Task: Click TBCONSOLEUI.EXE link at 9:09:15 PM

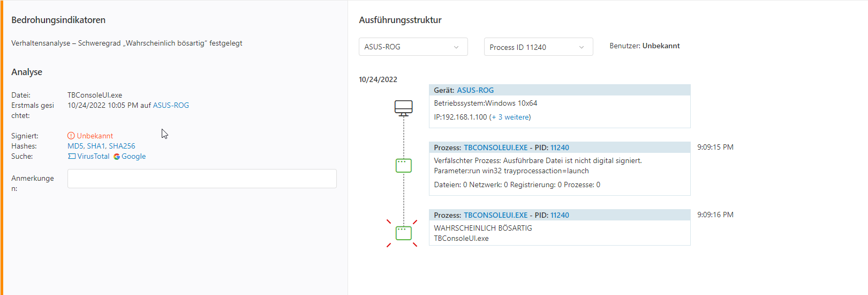Action: [496, 147]
